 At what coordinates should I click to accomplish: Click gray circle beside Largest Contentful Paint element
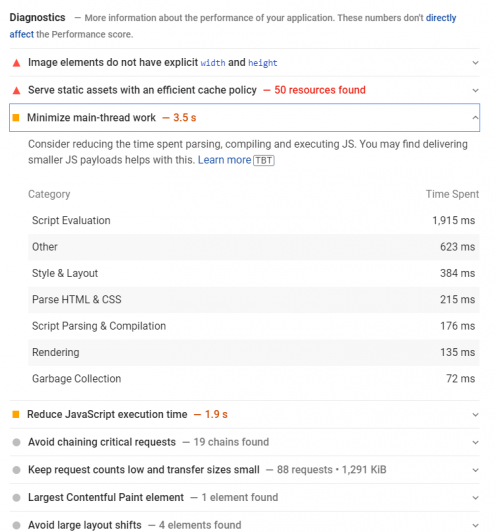16,498
